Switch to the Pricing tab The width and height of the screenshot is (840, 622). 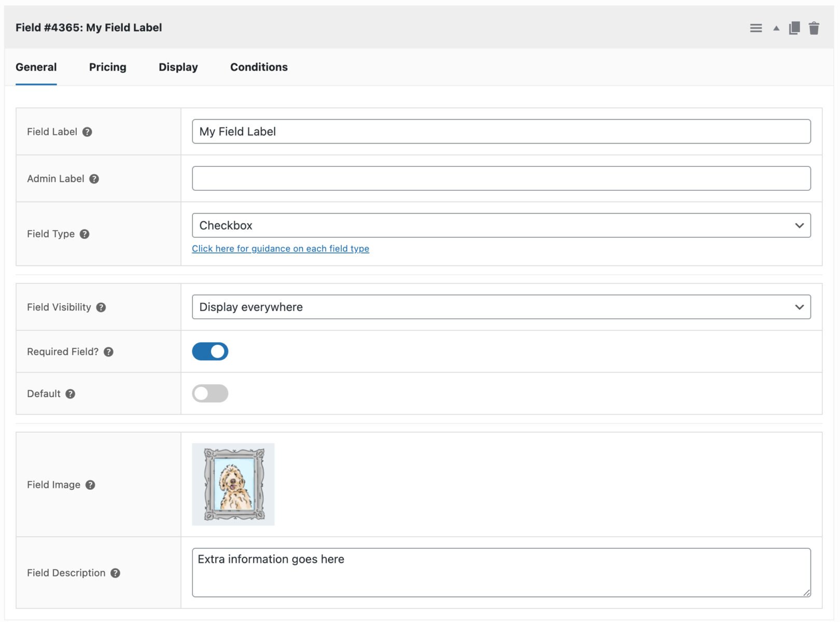click(x=107, y=67)
